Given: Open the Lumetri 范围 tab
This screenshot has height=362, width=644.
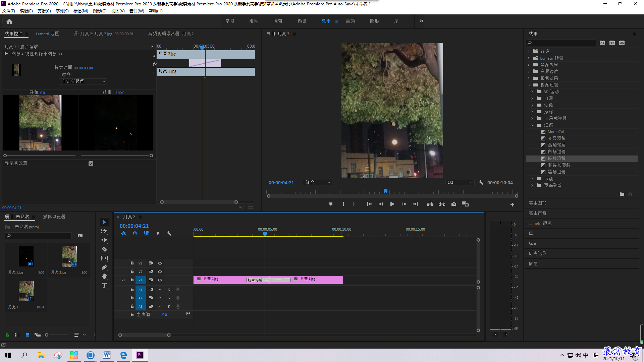Looking at the screenshot, I should pos(48,34).
